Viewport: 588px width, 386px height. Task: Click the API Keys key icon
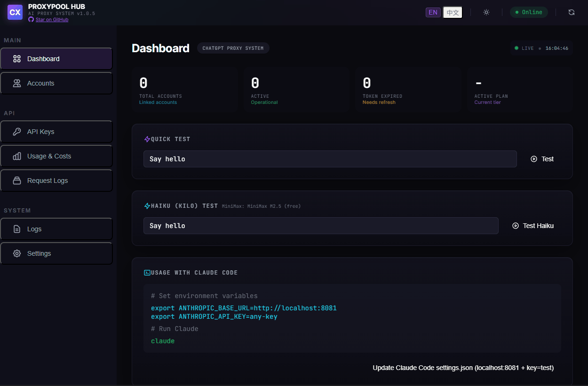(17, 132)
